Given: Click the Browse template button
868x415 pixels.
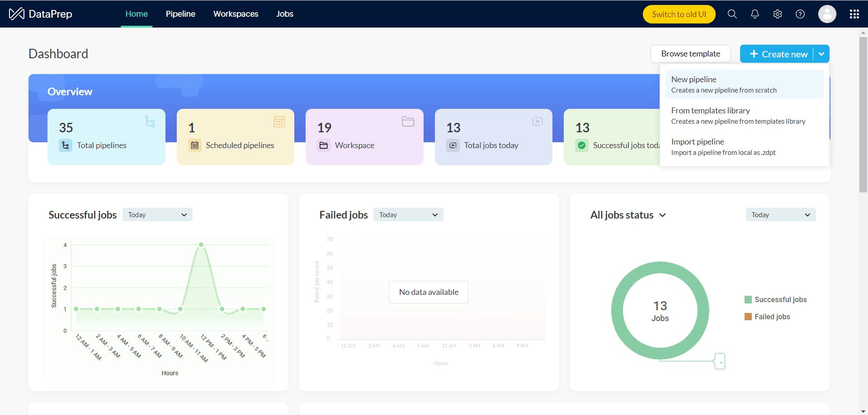Looking at the screenshot, I should [x=690, y=54].
